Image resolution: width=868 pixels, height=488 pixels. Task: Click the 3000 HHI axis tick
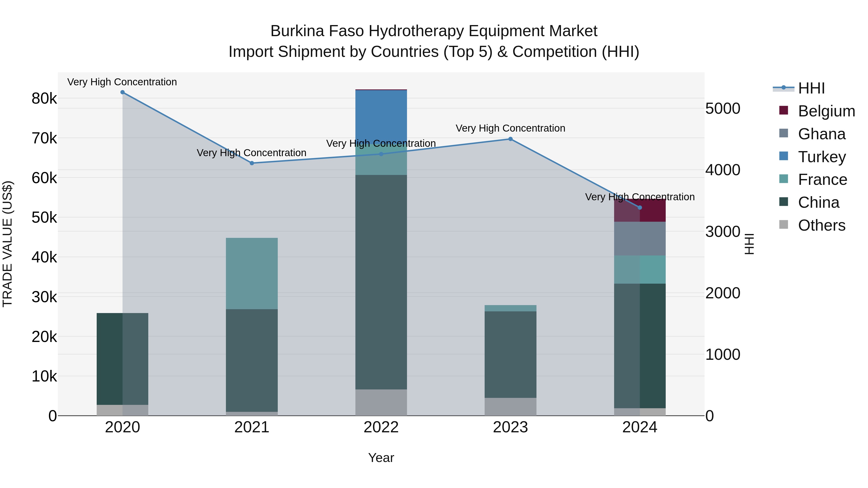pos(723,231)
